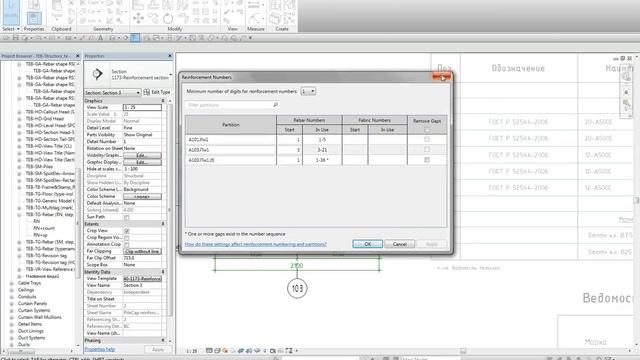This screenshot has height=360, width=640.
Task: Click the Partition column header
Action: click(231, 125)
